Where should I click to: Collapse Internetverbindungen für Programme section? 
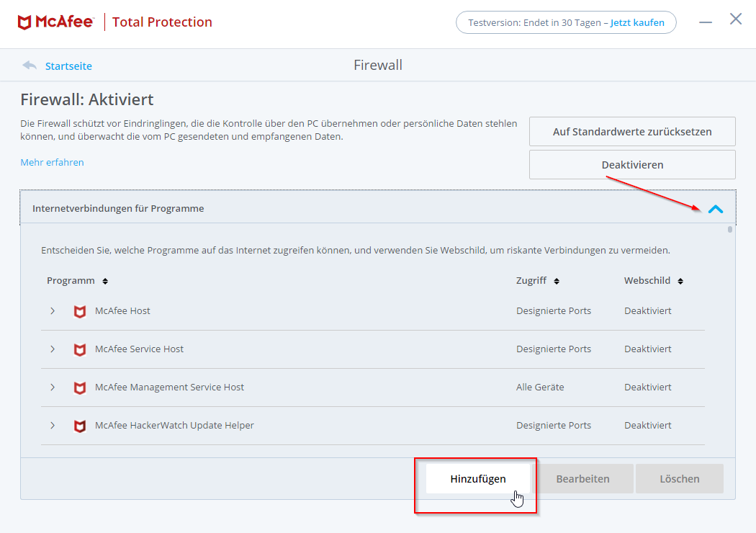click(716, 209)
